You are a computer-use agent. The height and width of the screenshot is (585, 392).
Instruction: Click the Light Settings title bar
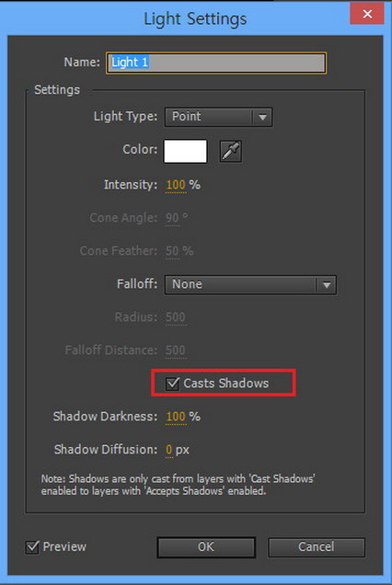(195, 18)
